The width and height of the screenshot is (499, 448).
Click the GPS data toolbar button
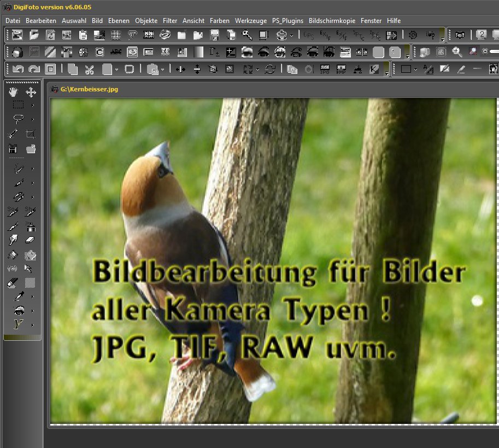point(309,35)
